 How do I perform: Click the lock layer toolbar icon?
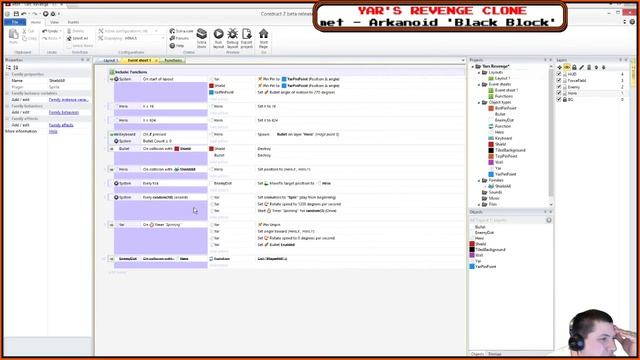[574, 67]
